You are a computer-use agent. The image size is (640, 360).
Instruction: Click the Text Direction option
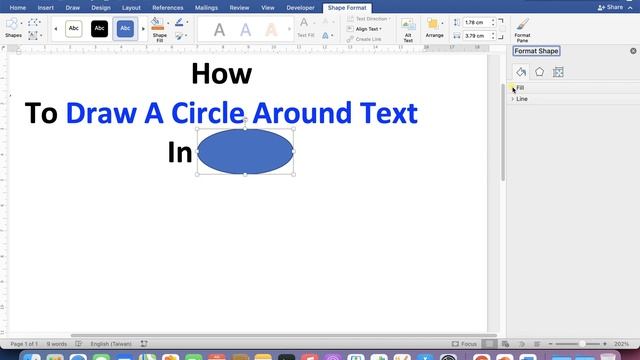point(369,19)
